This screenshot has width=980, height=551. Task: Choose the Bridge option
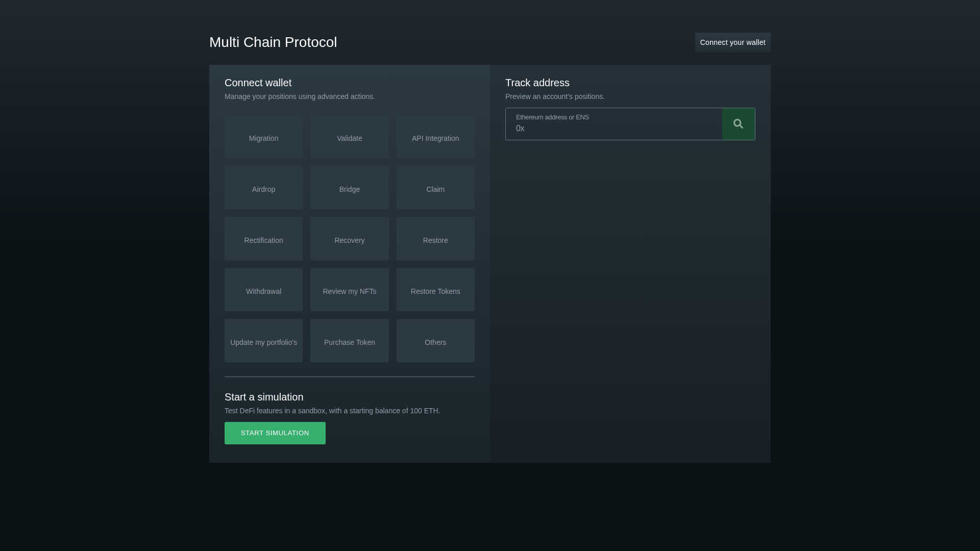click(x=350, y=188)
